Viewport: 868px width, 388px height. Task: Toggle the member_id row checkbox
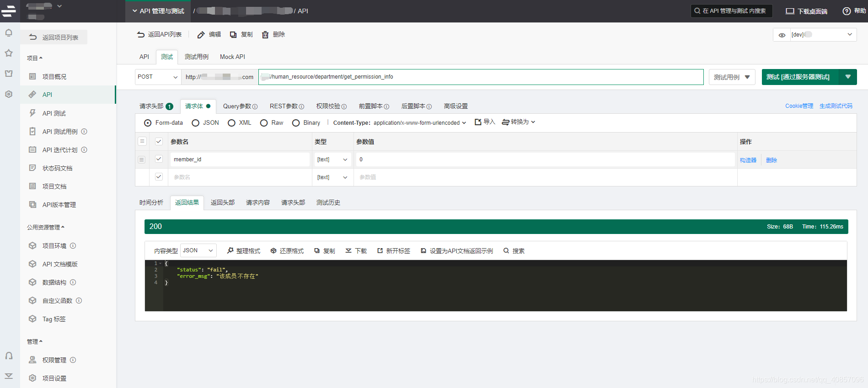pos(159,159)
